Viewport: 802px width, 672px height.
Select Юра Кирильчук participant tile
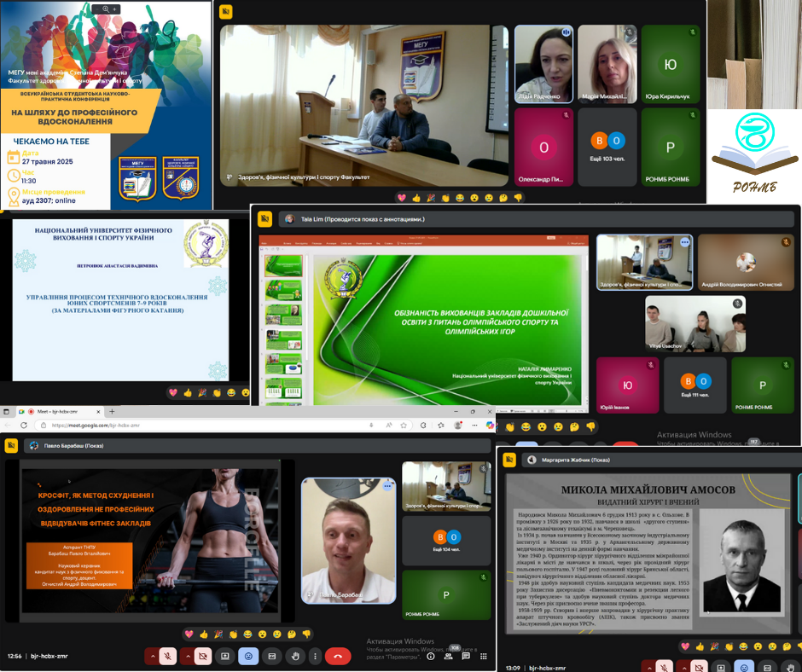[x=670, y=64]
